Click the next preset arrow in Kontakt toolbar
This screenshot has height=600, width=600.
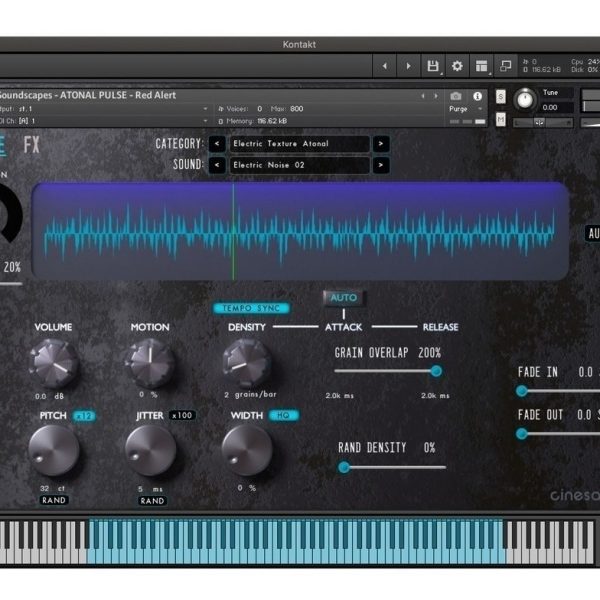tap(408, 66)
